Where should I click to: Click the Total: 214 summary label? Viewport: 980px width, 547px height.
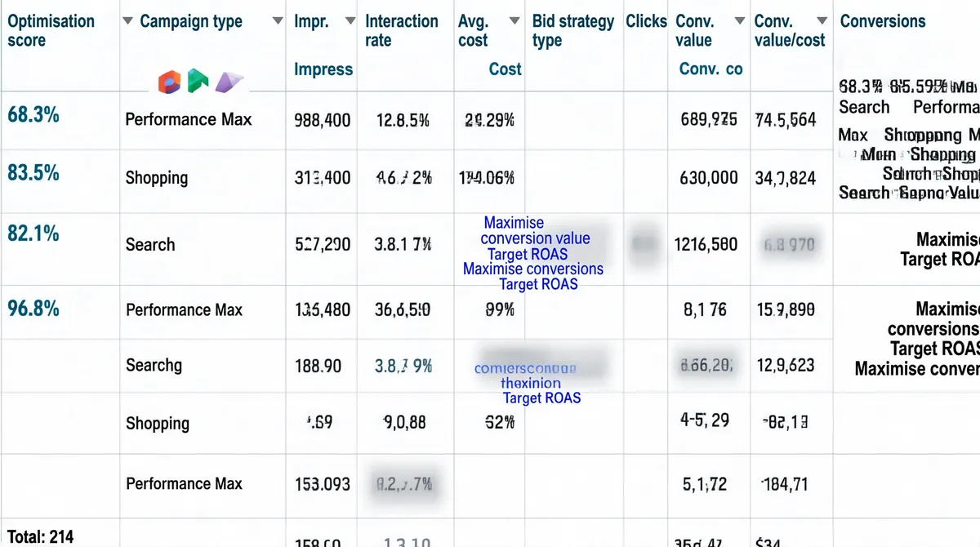click(40, 536)
